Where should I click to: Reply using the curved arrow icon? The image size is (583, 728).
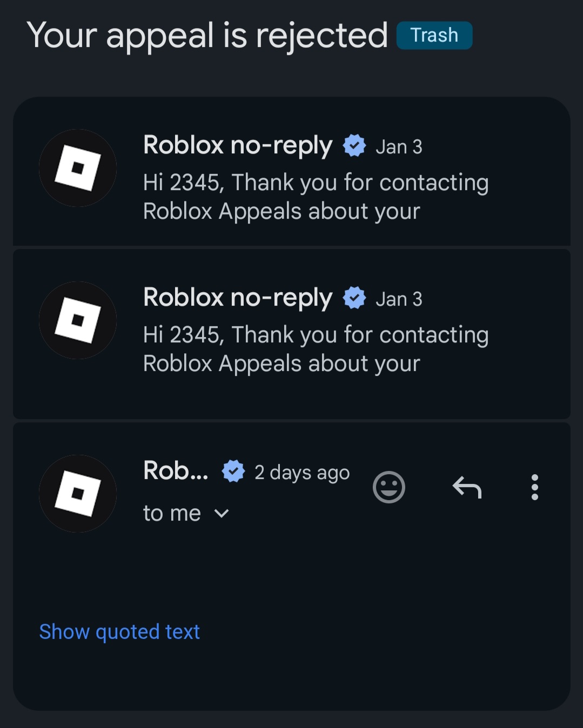click(467, 487)
